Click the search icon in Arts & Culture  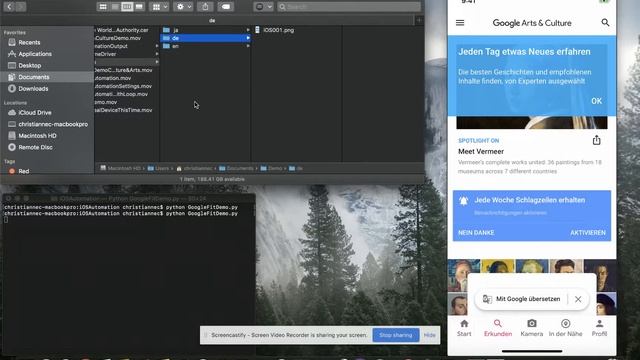click(605, 23)
